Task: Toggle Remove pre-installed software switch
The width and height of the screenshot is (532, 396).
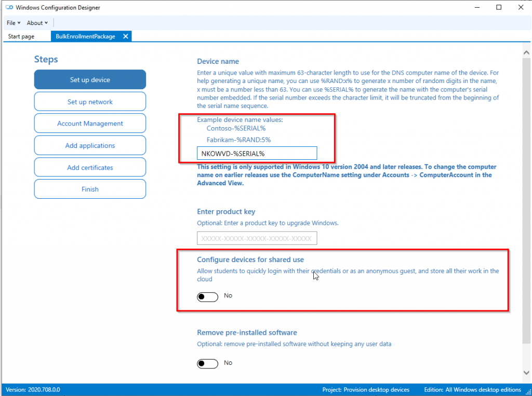Action: pyautogui.click(x=207, y=363)
